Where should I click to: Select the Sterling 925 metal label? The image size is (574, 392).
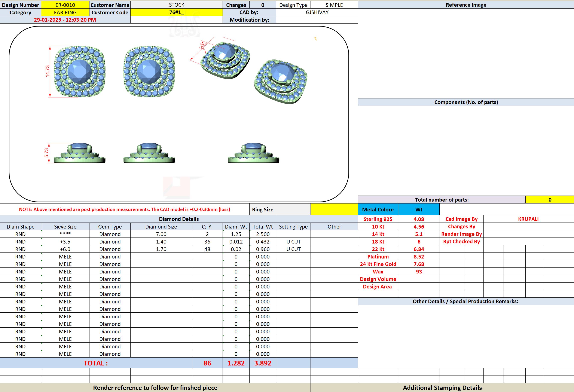(378, 219)
